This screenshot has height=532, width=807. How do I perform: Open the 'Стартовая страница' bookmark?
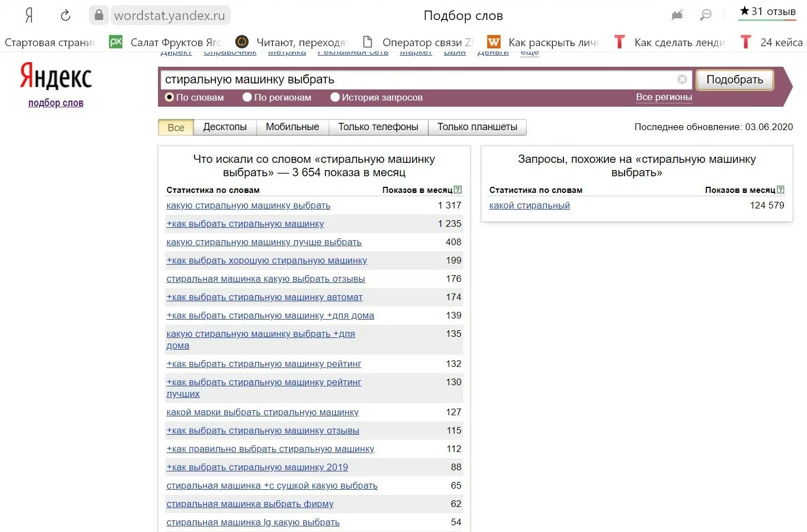tap(49, 42)
